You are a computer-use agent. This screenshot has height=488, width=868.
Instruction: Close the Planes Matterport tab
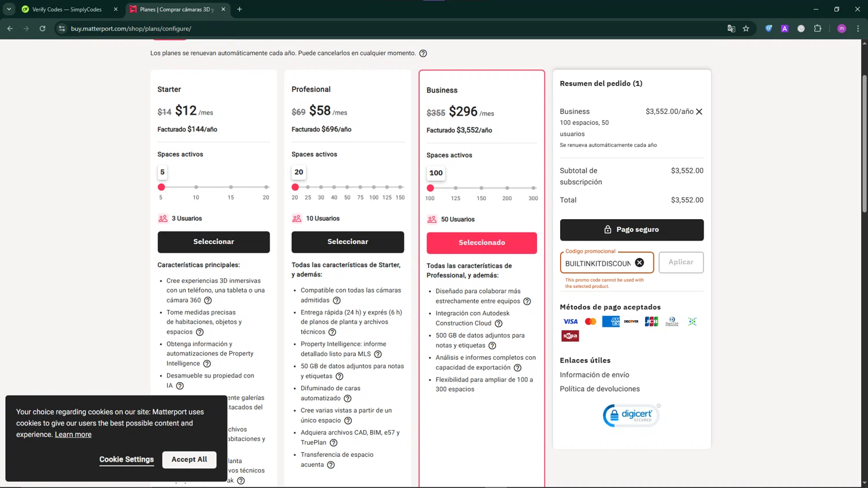pos(223,9)
